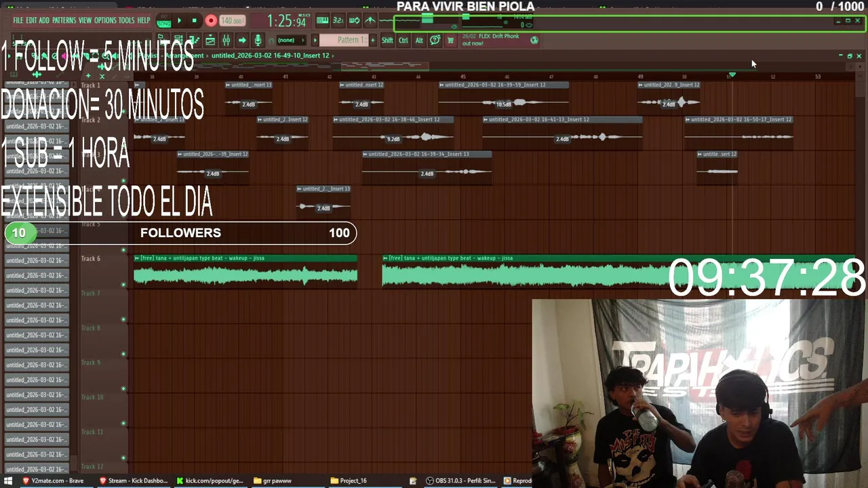Click the 10.5dB label on clip

[x=503, y=104]
